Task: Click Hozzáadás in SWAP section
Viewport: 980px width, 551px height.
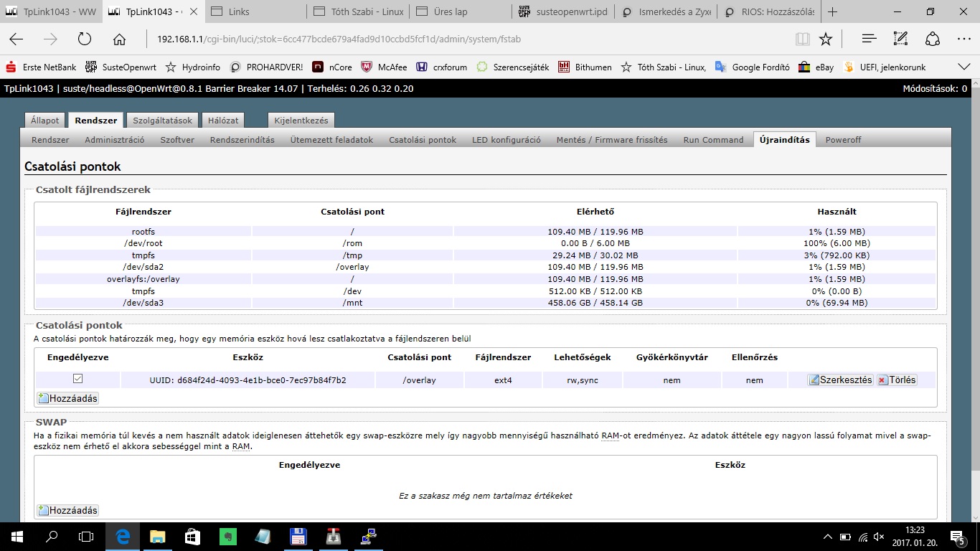Action: pyautogui.click(x=67, y=511)
